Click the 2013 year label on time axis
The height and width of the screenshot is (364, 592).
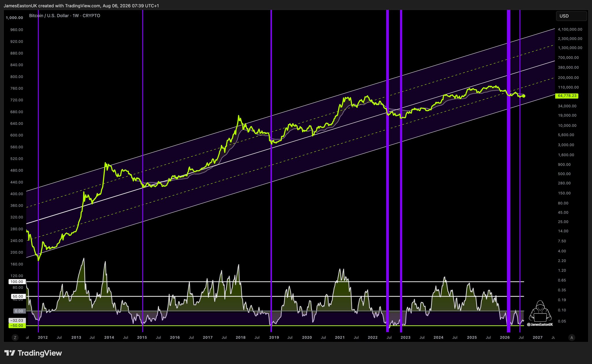[76, 337]
